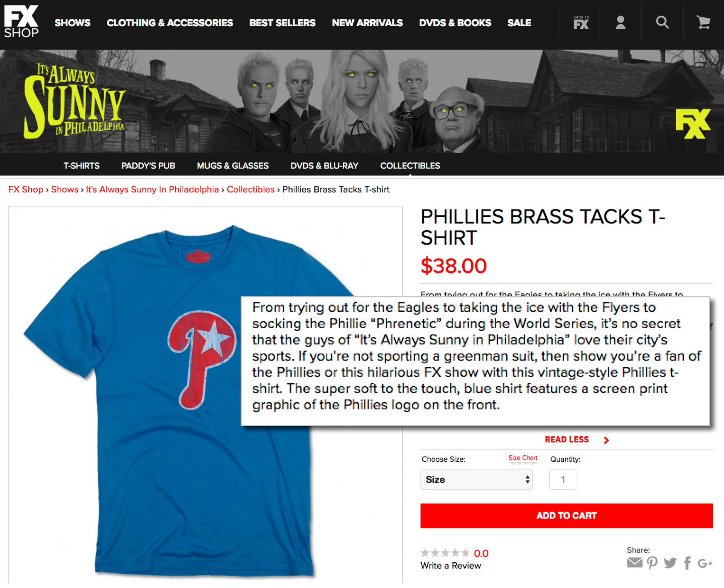Share product on Twitter

(670, 563)
